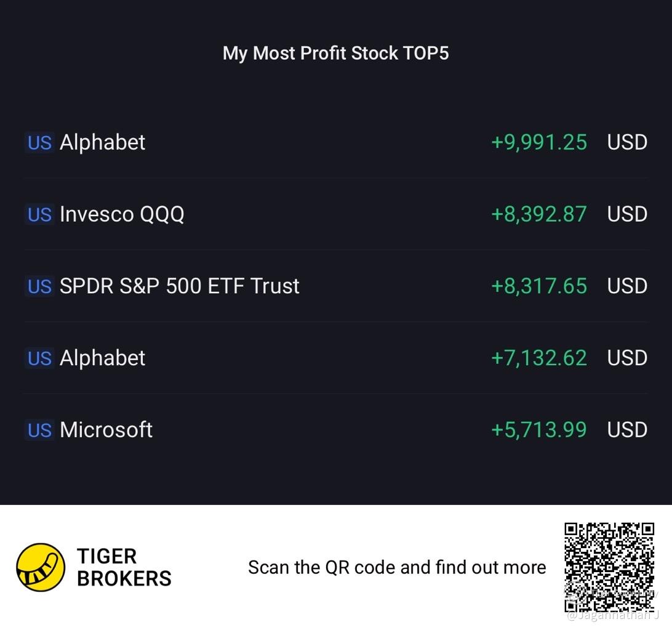
Task: Open the Invesco QQQ stock entry
Action: click(x=336, y=214)
